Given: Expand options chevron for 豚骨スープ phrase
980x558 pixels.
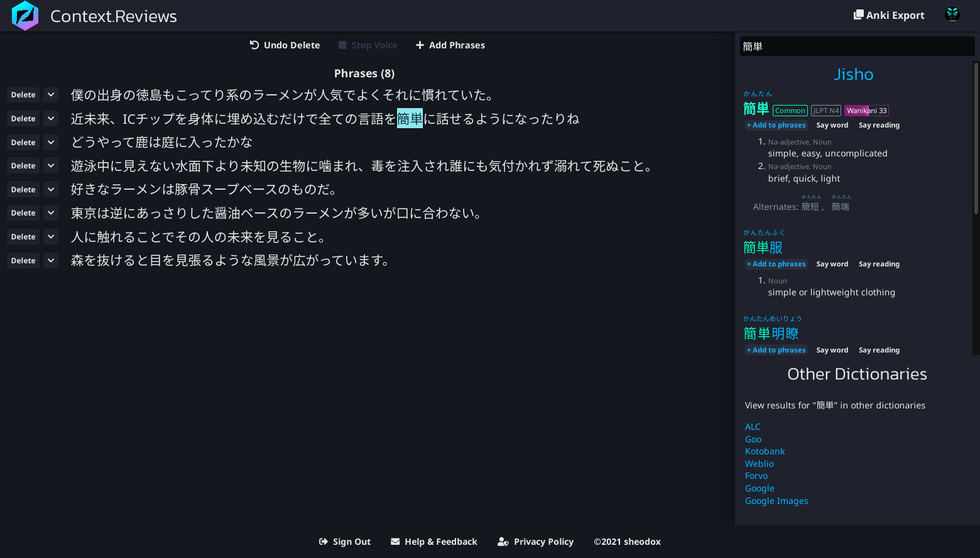Looking at the screenshot, I should (x=51, y=190).
